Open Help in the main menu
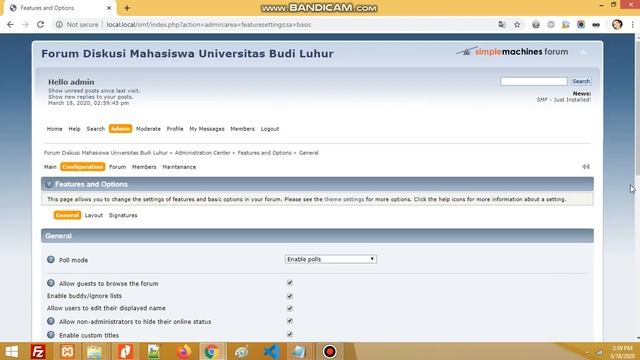The width and height of the screenshot is (640, 360). click(x=74, y=129)
